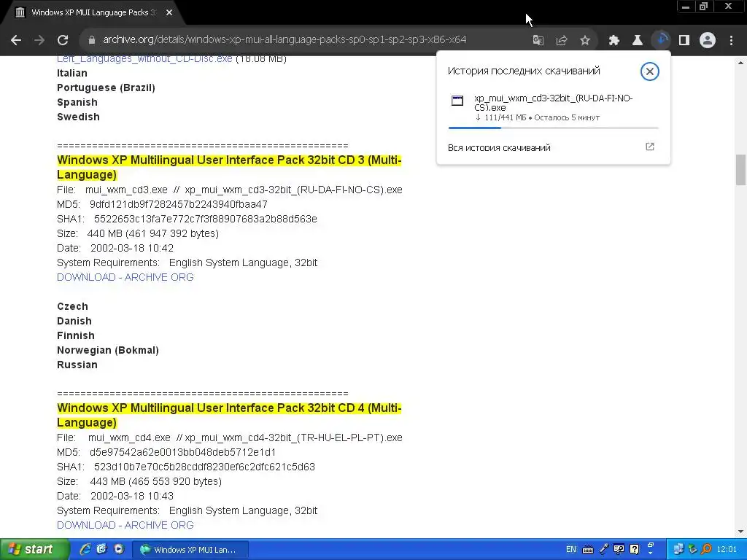
Task: Click the '440 MB (461 947 392 bytes)' size
Action: [x=153, y=233]
